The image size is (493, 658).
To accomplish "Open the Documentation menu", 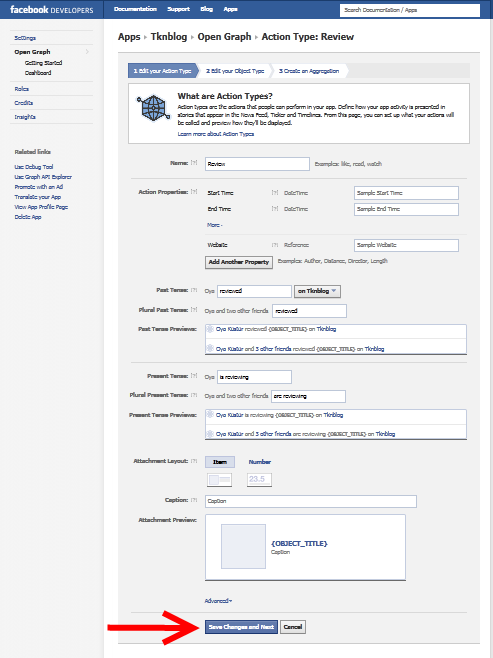I will (135, 9).
